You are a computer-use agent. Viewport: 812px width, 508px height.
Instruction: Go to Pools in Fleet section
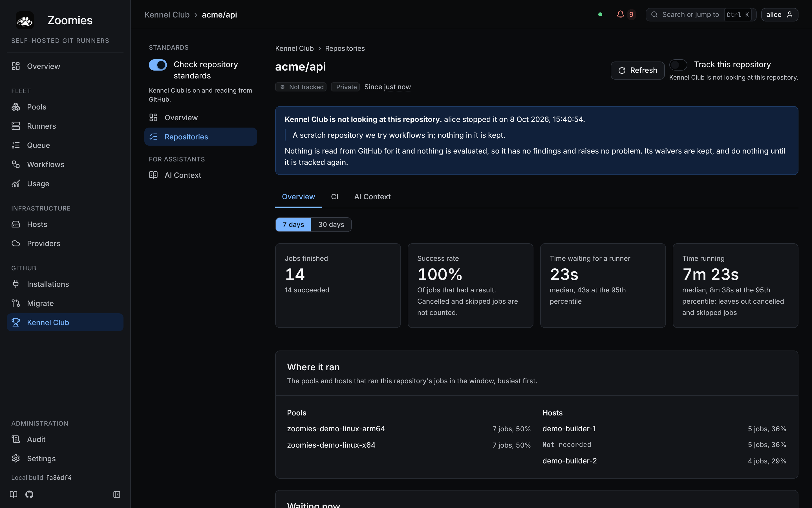coord(65,107)
